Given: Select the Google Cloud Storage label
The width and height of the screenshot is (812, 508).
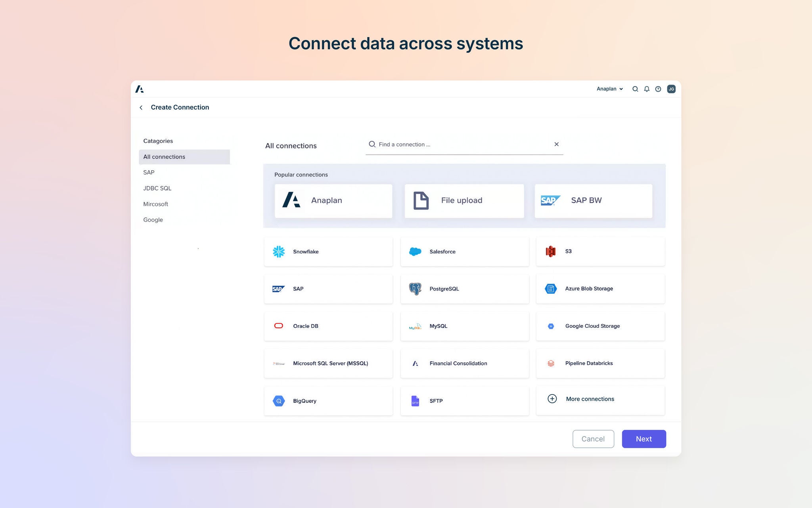Looking at the screenshot, I should coord(592,326).
